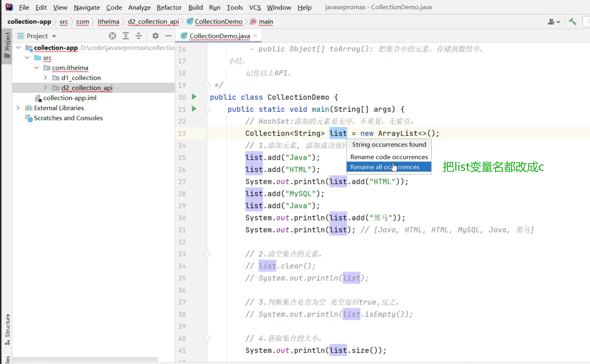This screenshot has height=364, width=590.
Task: Select the com.itheima package row
Action: [93, 68]
